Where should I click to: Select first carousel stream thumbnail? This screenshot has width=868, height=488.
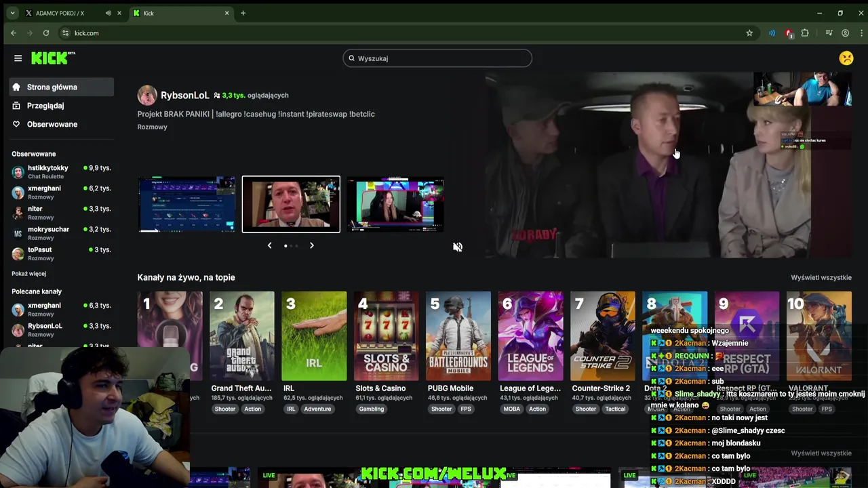pyautogui.click(x=187, y=204)
